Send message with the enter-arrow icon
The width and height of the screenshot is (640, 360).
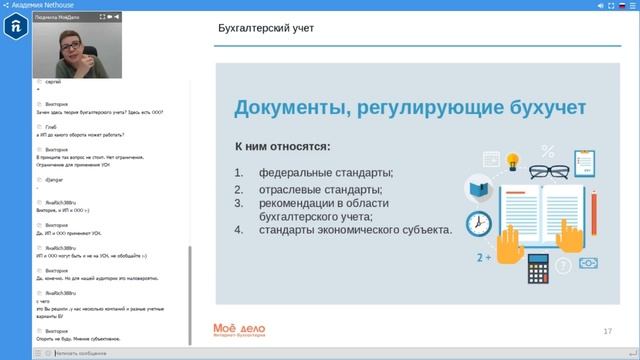633,353
